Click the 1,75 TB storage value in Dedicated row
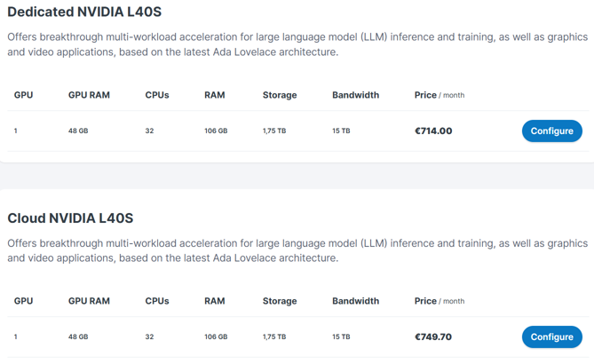This screenshot has height=364, width=594. click(274, 131)
